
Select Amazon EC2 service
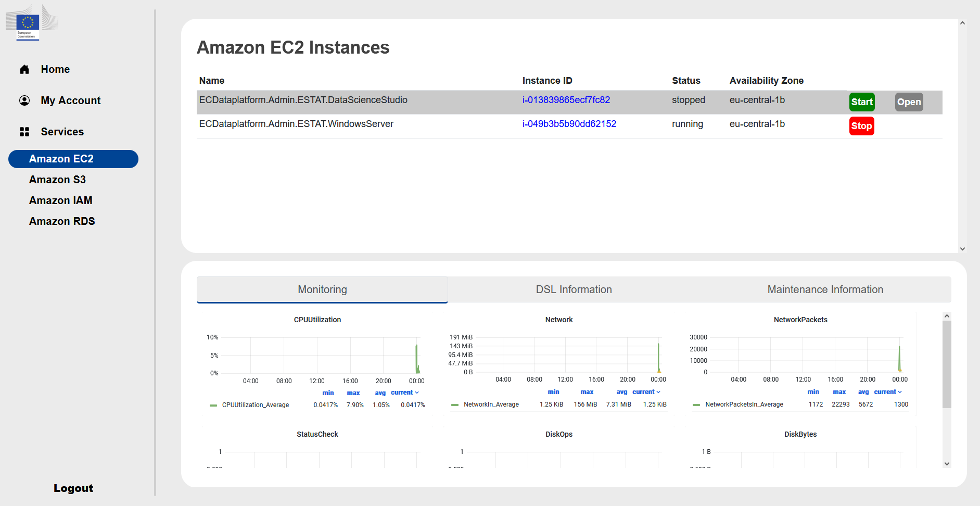click(x=73, y=159)
